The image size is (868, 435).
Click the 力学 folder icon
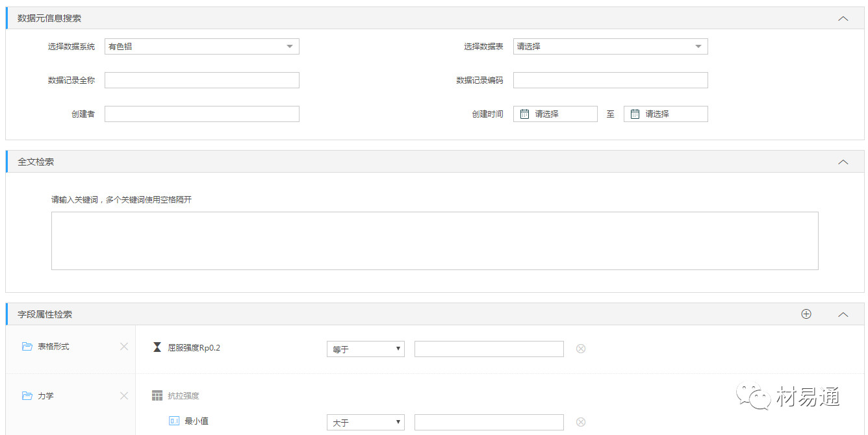[27, 396]
